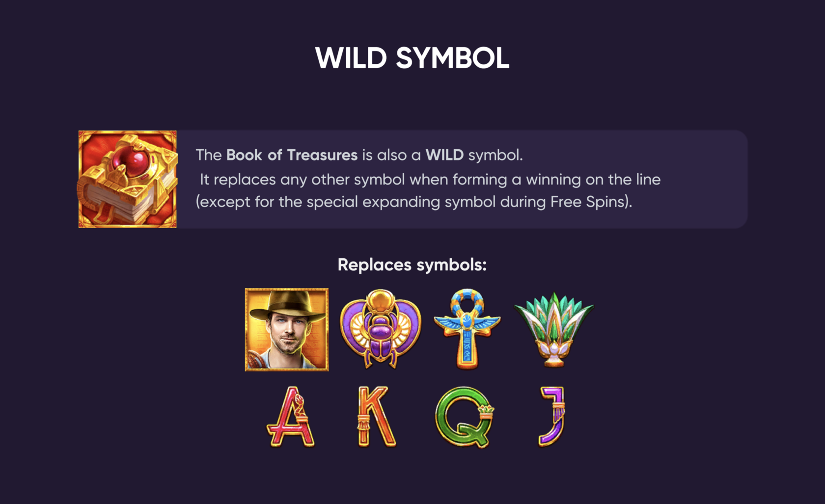
Task: Click the orange letter K symbol
Action: pos(376,416)
